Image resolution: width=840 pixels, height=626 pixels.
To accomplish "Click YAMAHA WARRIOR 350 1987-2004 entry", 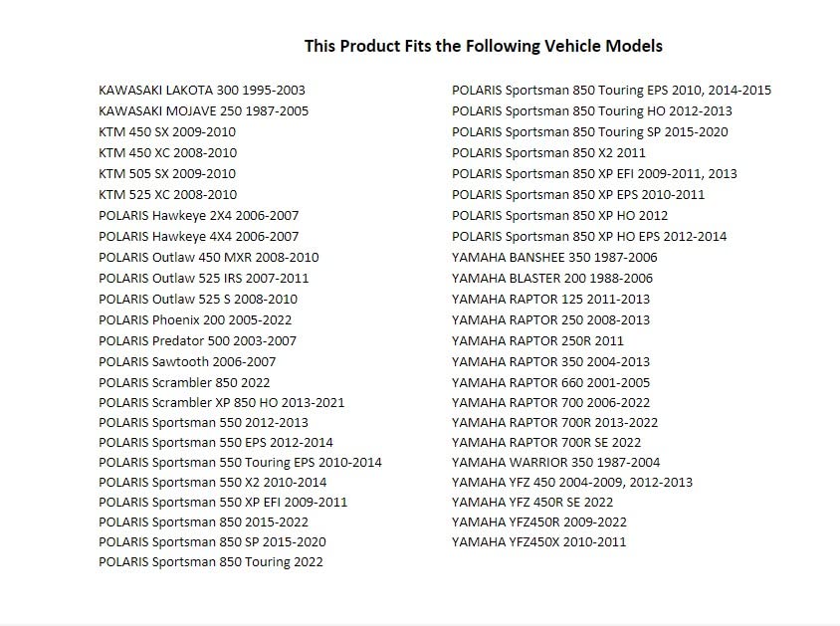I will (556, 462).
